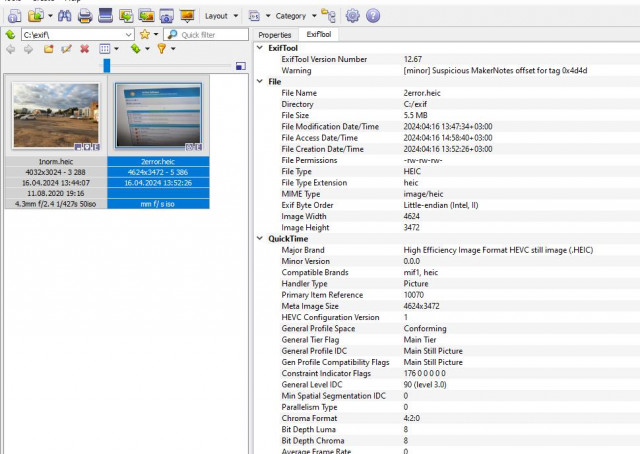Click the forward navigation arrow

coord(28,49)
